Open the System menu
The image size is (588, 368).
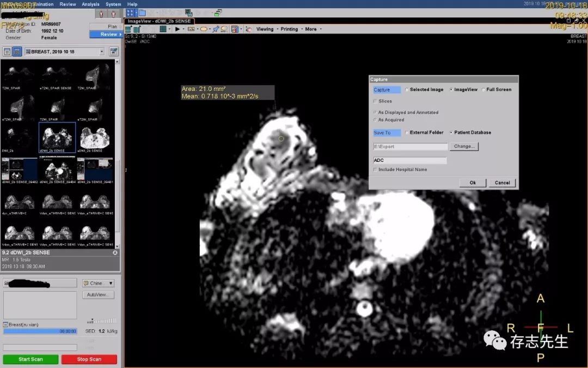(x=113, y=4)
